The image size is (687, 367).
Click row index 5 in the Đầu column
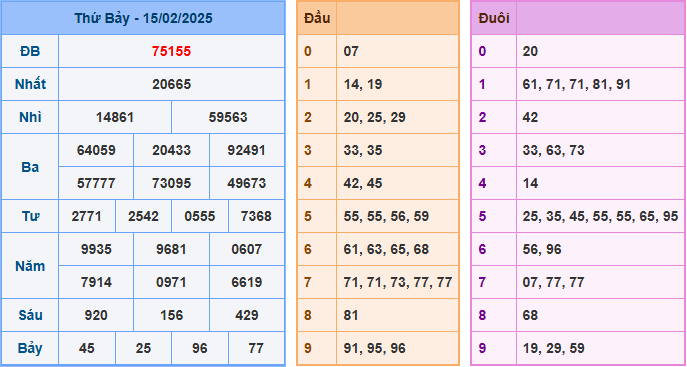click(x=308, y=216)
